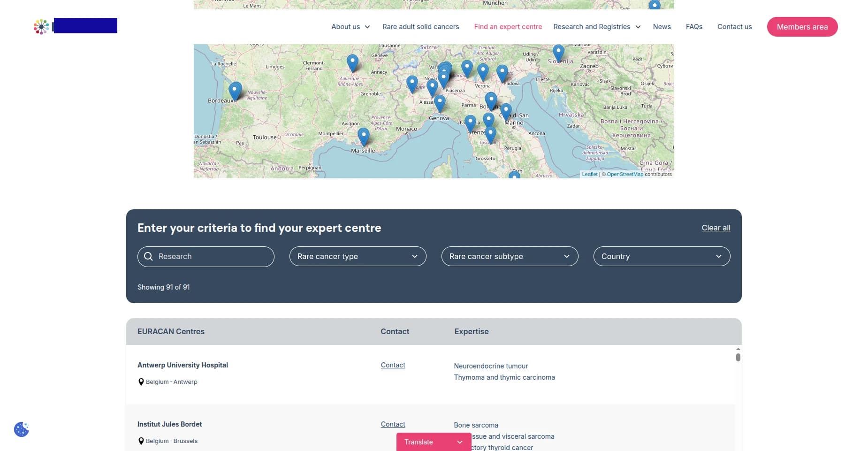This screenshot has width=868, height=451.
Task: Open the About us menu item
Action: click(x=346, y=27)
